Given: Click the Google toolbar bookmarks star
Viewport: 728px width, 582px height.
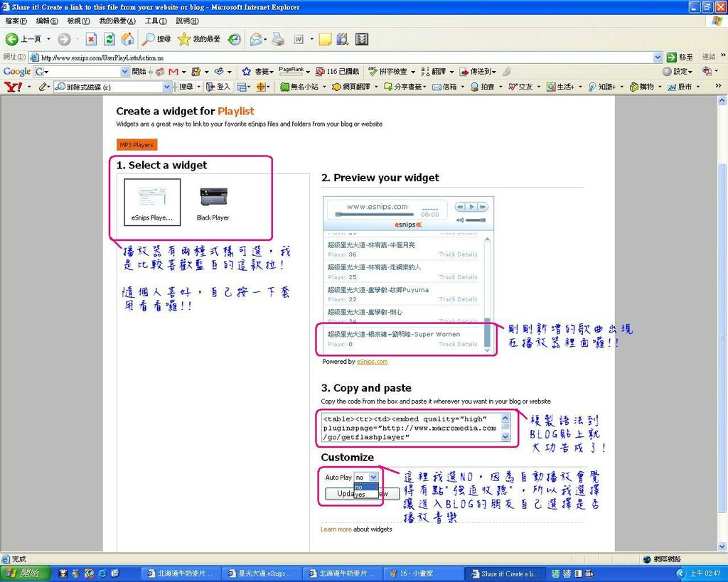Looking at the screenshot, I should pyautogui.click(x=247, y=72).
